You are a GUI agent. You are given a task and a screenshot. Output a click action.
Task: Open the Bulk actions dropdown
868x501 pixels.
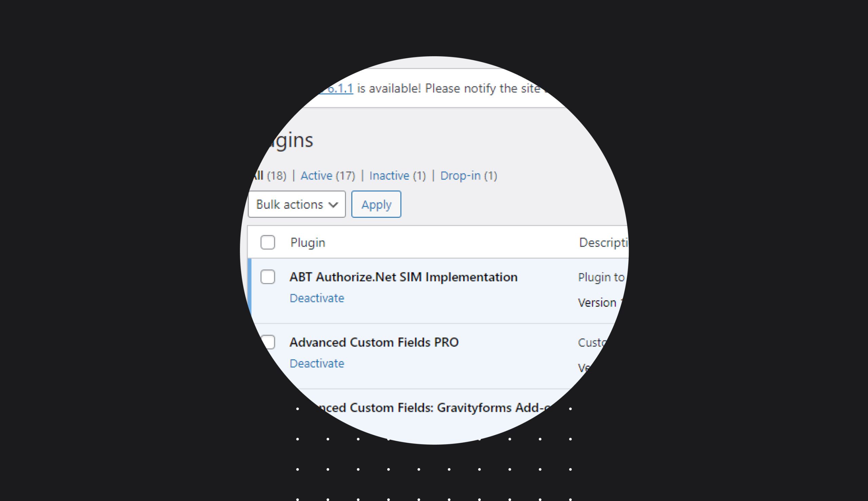[x=297, y=204]
